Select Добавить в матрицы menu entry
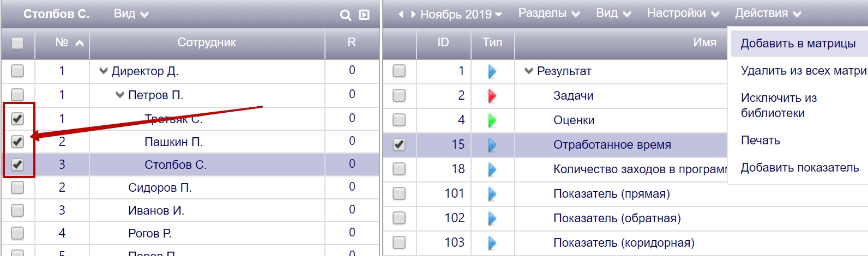The width and height of the screenshot is (868, 256). click(x=798, y=44)
